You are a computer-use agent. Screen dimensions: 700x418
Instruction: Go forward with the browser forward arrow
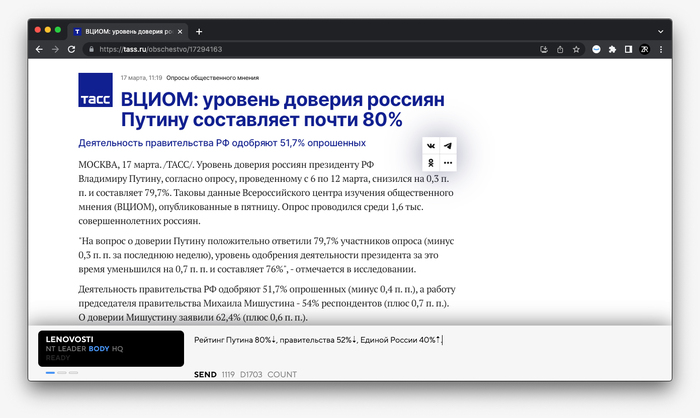pyautogui.click(x=55, y=50)
